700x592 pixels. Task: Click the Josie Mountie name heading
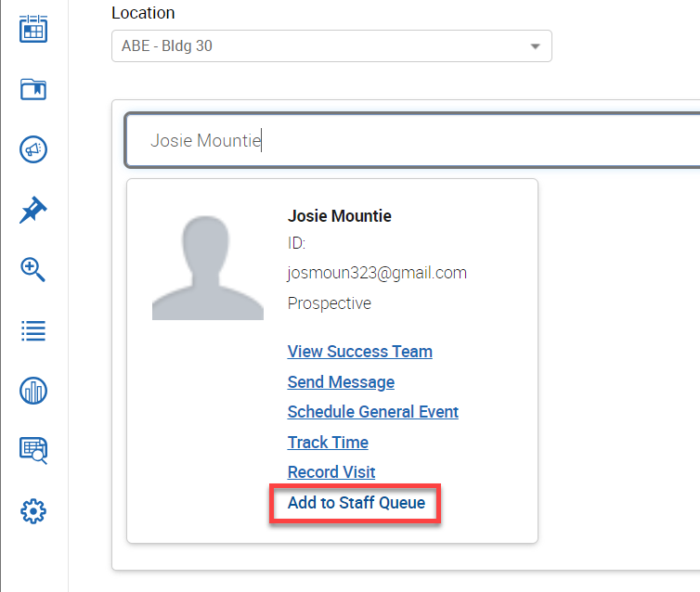pos(339,216)
